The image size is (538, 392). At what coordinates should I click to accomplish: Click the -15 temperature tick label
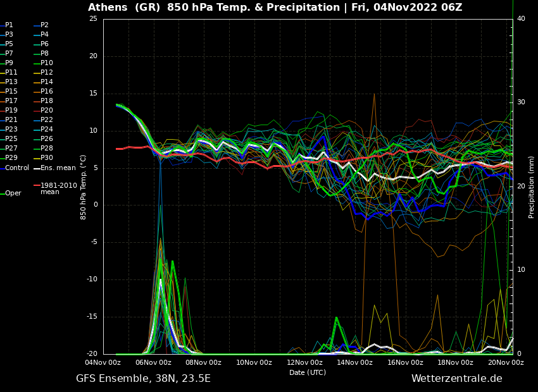92,317
